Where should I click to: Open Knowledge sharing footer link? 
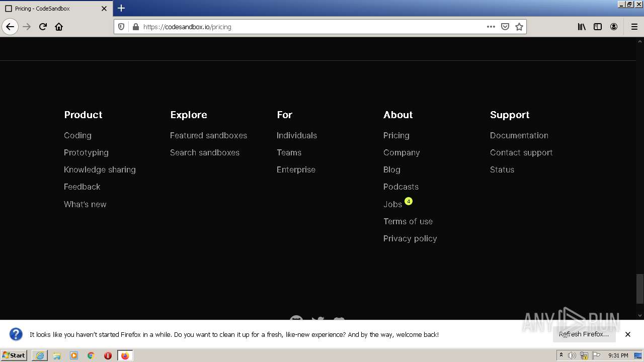point(100,169)
